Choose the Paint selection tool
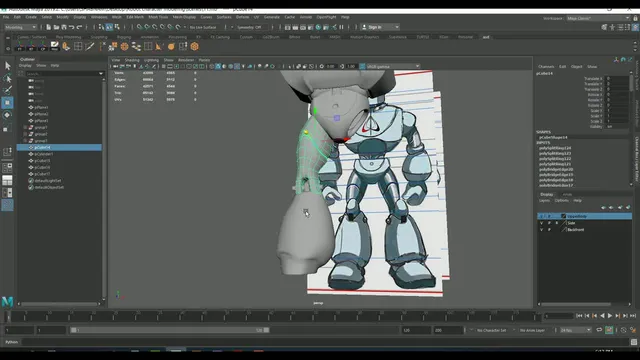The image size is (640, 360). tap(7, 90)
